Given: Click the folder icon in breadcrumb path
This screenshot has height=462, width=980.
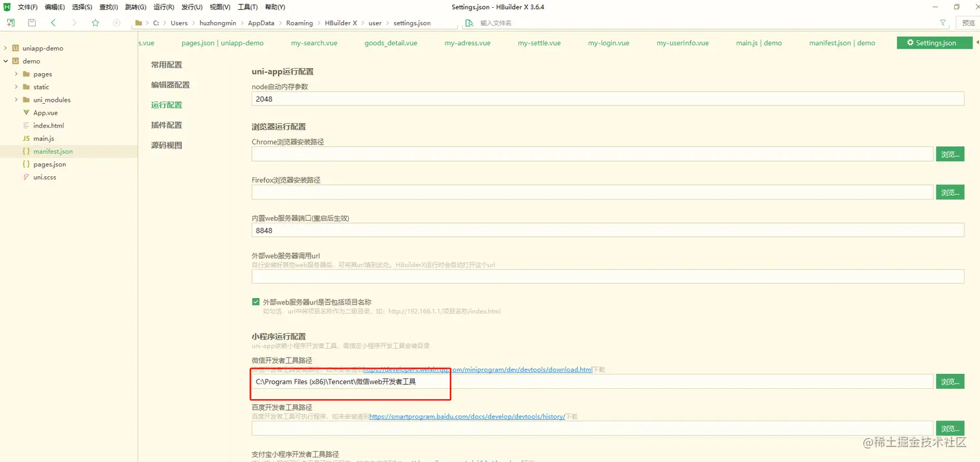Looking at the screenshot, I should coord(138,23).
